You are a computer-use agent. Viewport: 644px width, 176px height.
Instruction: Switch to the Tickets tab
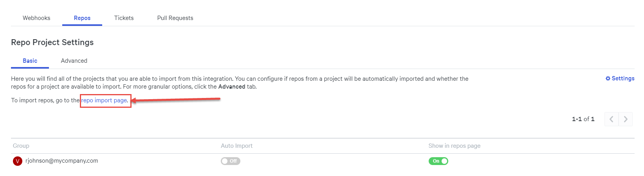tap(124, 18)
